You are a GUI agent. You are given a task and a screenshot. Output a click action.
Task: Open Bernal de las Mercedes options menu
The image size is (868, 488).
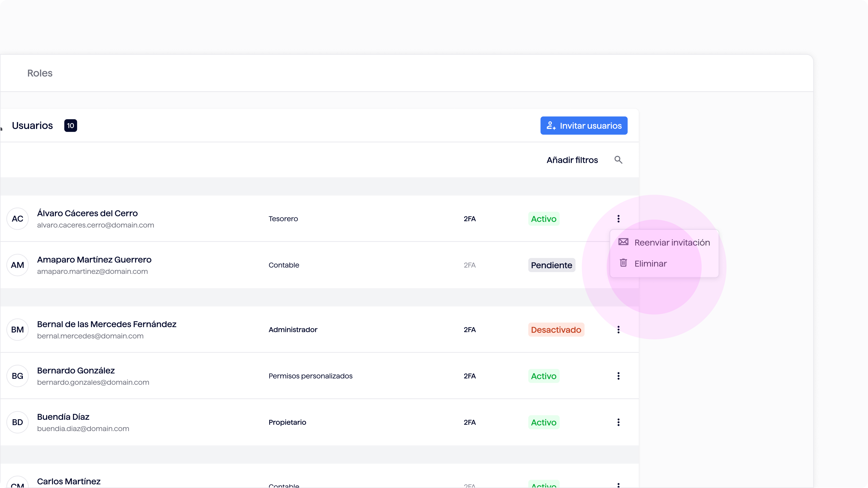(618, 330)
